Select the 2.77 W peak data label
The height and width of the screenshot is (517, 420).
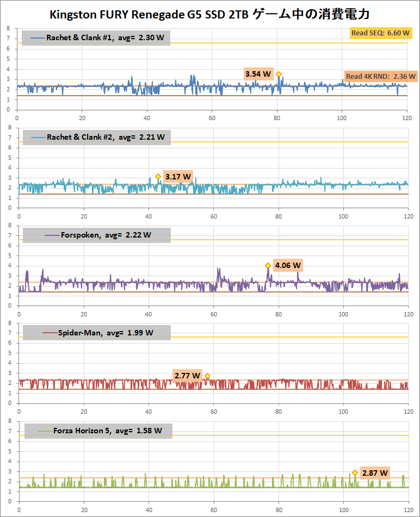187,376
